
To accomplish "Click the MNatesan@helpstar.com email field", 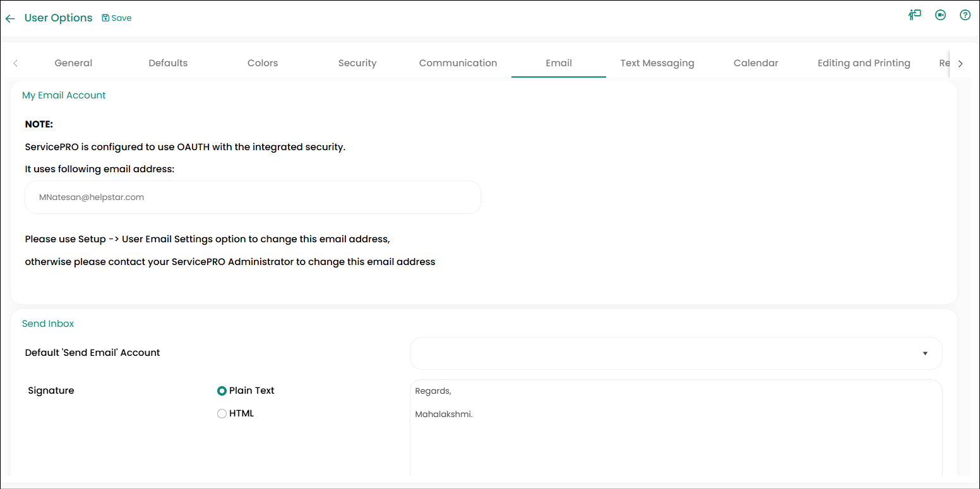I will [253, 197].
